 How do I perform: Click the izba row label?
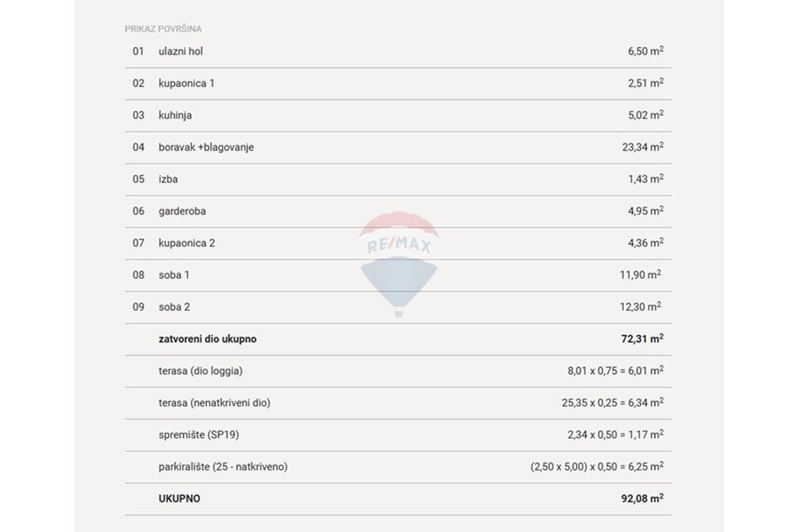click(168, 179)
